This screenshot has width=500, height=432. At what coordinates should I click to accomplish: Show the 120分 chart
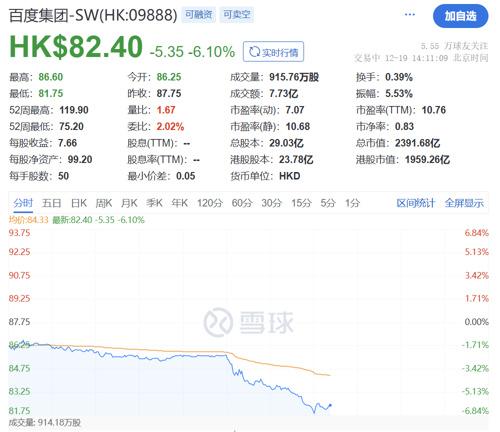210,203
